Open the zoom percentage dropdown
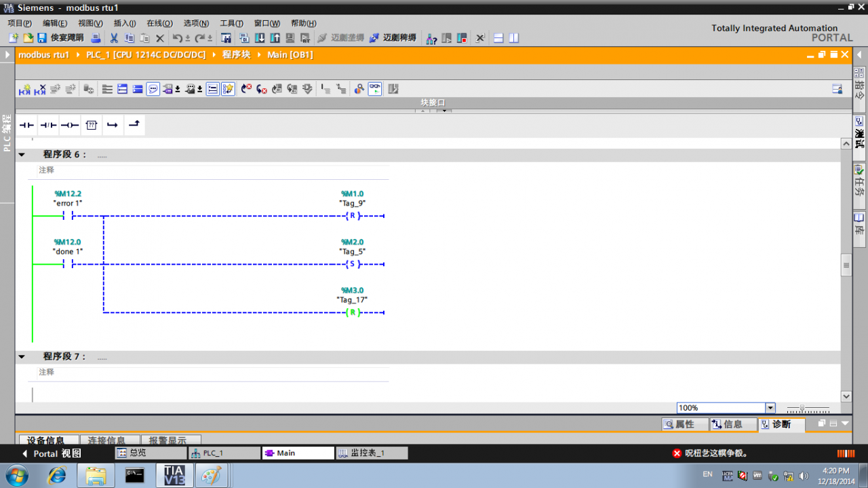 tap(770, 408)
